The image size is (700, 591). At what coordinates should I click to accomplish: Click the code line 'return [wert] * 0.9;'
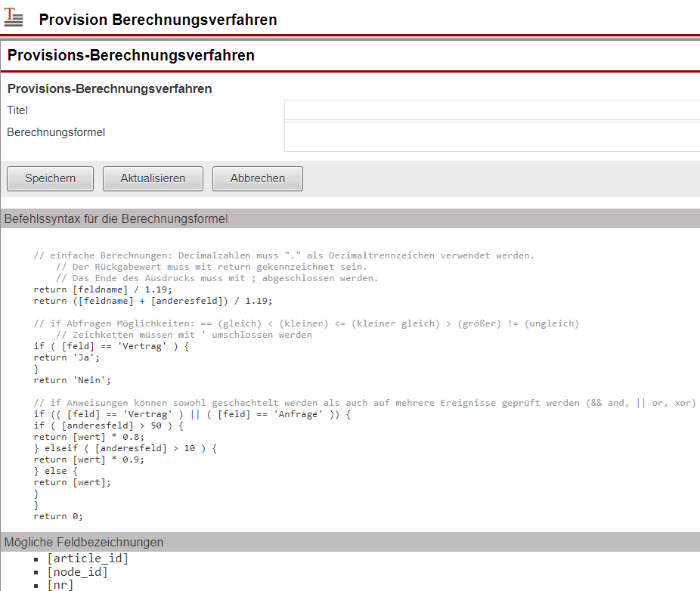(88, 459)
